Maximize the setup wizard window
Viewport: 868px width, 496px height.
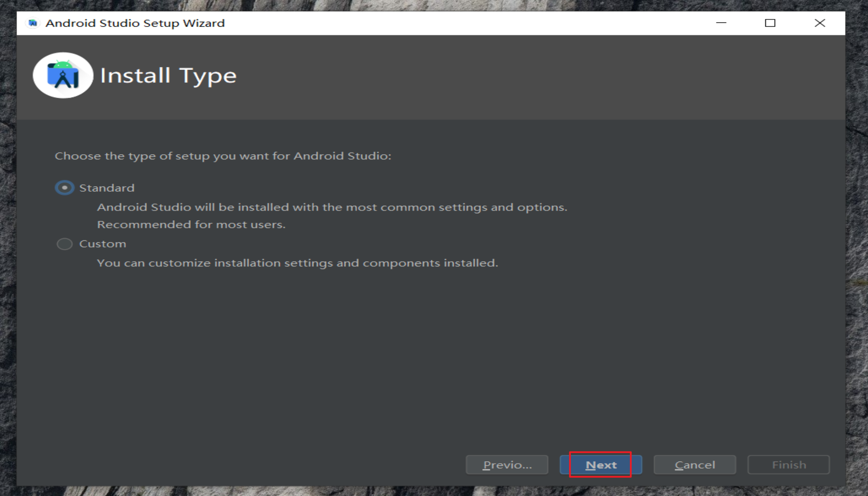click(770, 23)
